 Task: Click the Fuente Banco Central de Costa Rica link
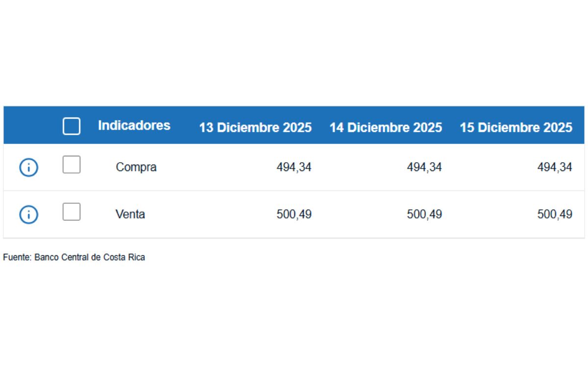tap(73, 257)
